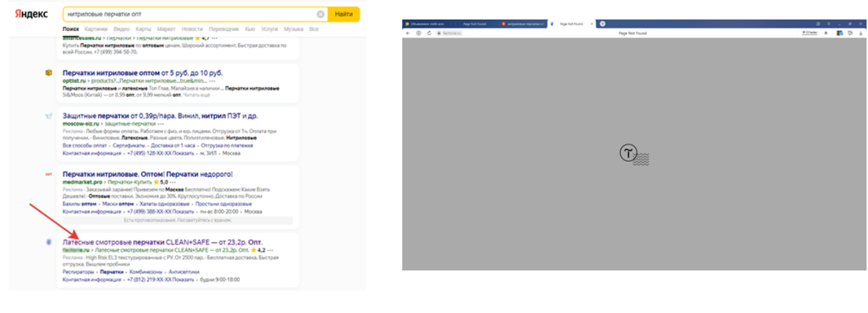Open result 'Латесные смотровые перчатки CLEAN+SAFE'
Screen dimensions: 868x313
tap(163, 241)
